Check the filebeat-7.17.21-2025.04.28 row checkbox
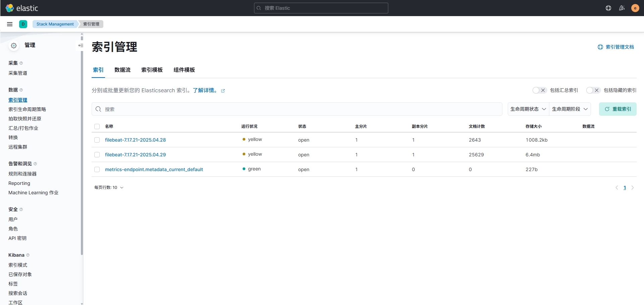644x305 pixels. [x=97, y=140]
